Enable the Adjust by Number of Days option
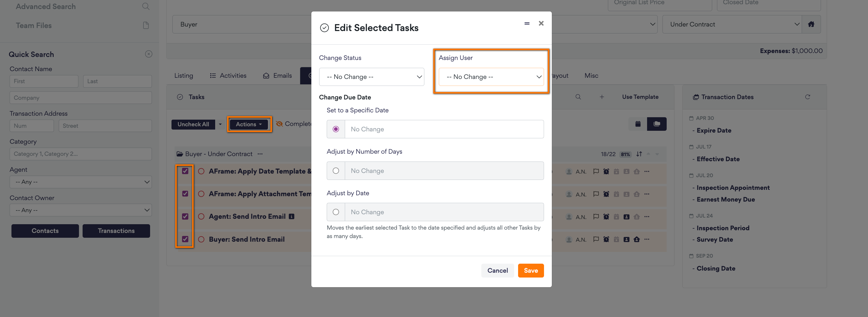868x317 pixels. click(x=336, y=171)
